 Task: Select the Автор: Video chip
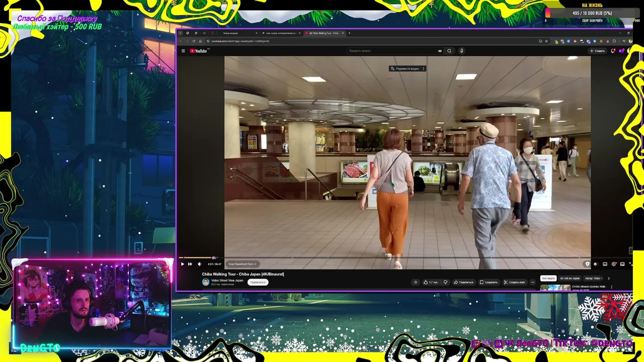(593, 278)
